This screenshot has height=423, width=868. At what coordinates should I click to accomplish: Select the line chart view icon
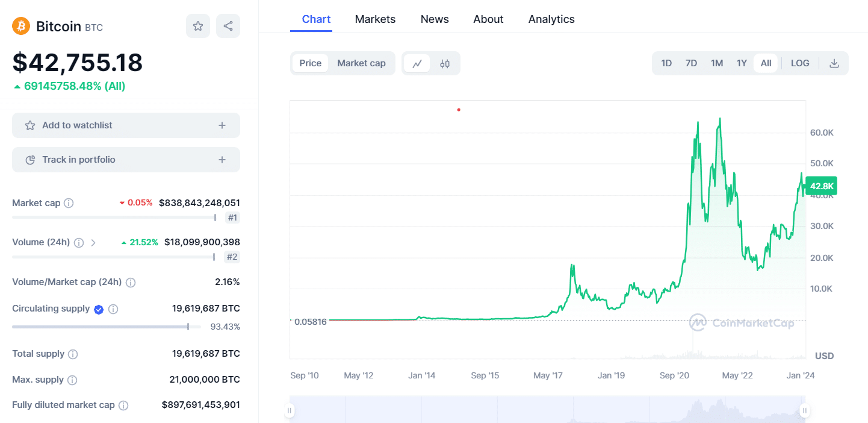[x=417, y=63]
